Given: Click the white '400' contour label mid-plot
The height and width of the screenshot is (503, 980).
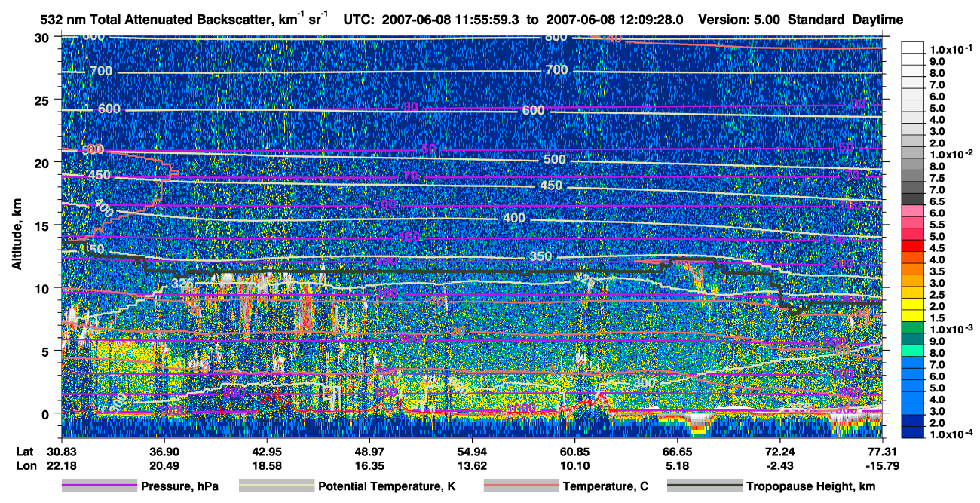Looking at the screenshot, I should [x=514, y=219].
